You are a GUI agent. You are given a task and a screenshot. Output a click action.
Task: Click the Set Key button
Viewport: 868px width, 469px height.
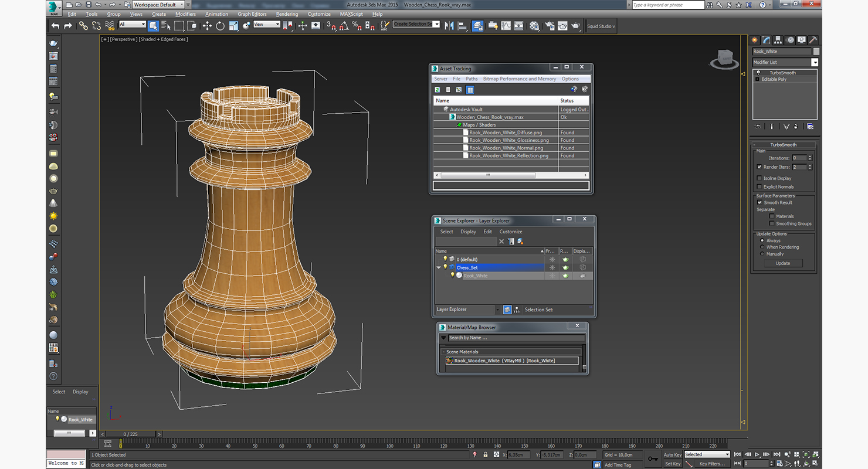pyautogui.click(x=673, y=464)
